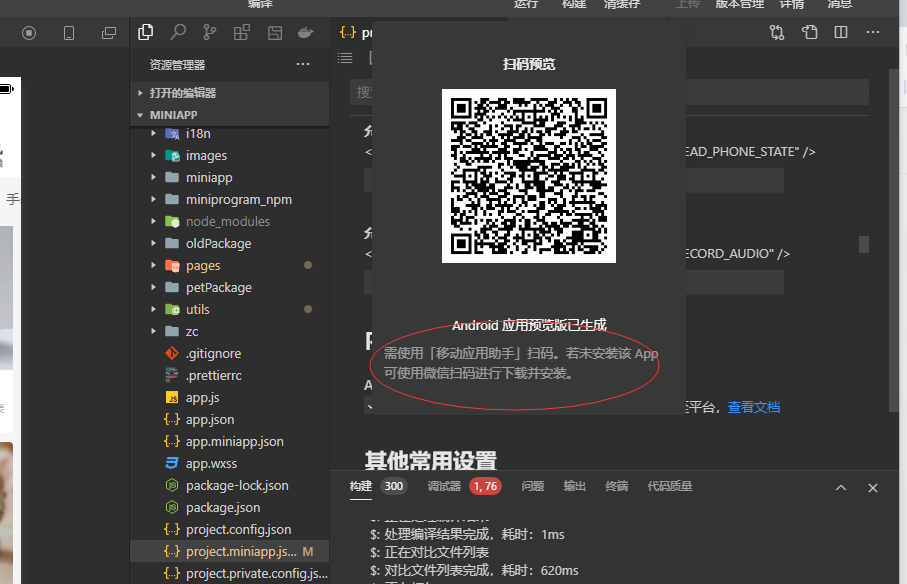Open the app.js file
Image resolution: width=907 pixels, height=584 pixels.
[230, 397]
